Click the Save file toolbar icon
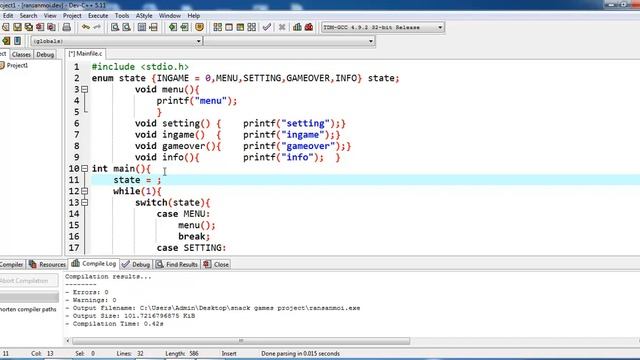Viewport: 640px width, 360px height. click(x=17, y=27)
